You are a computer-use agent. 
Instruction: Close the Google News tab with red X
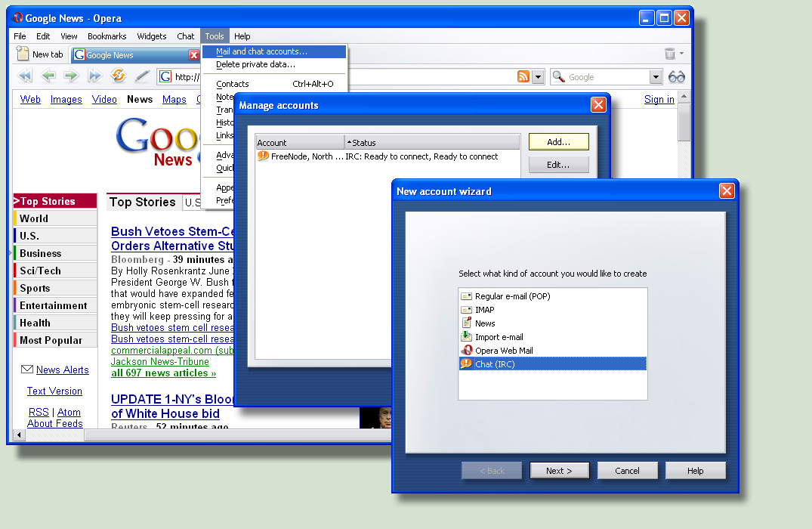(193, 55)
